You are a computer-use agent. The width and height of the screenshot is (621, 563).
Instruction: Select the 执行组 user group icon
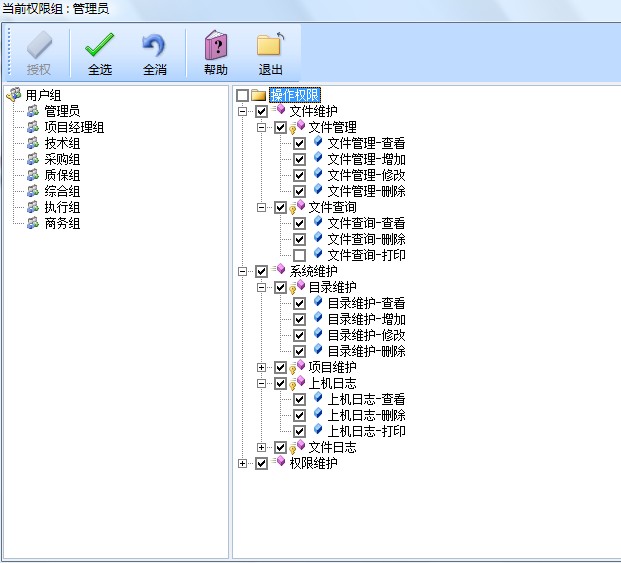pyautogui.click(x=33, y=207)
